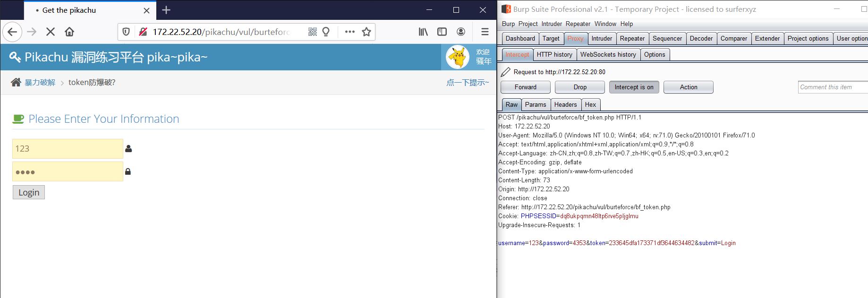Image resolution: width=868 pixels, height=298 pixels.
Task: Click the Firefox address bar URL
Action: (x=221, y=32)
